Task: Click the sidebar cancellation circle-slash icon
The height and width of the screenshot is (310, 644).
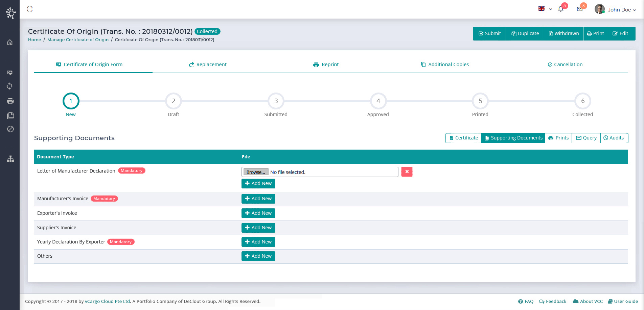Action: [10, 129]
